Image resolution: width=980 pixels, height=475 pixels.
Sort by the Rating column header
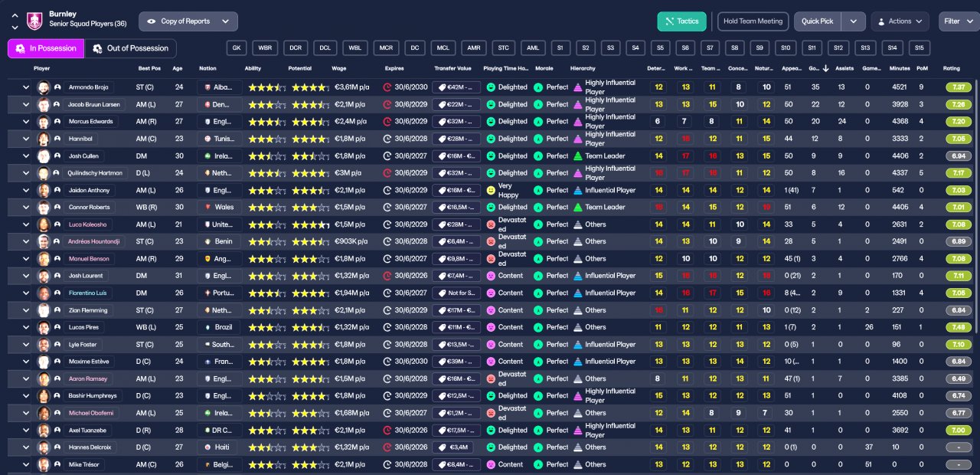pyautogui.click(x=952, y=68)
